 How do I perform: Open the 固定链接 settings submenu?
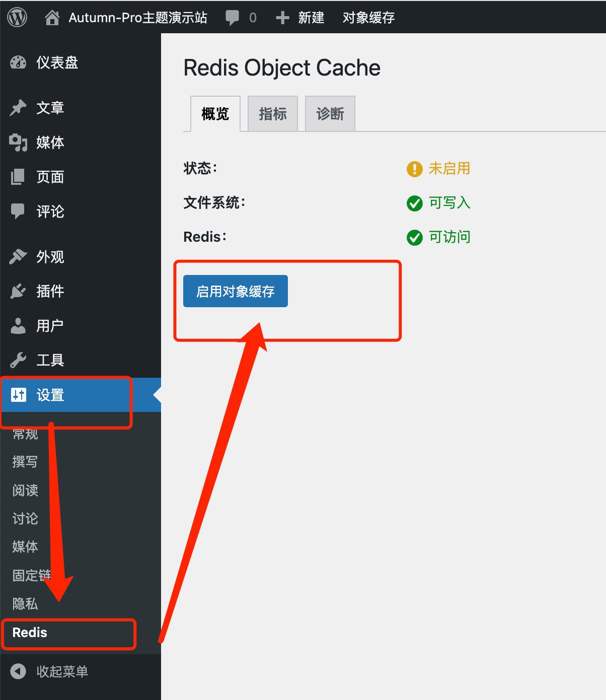coord(31,575)
